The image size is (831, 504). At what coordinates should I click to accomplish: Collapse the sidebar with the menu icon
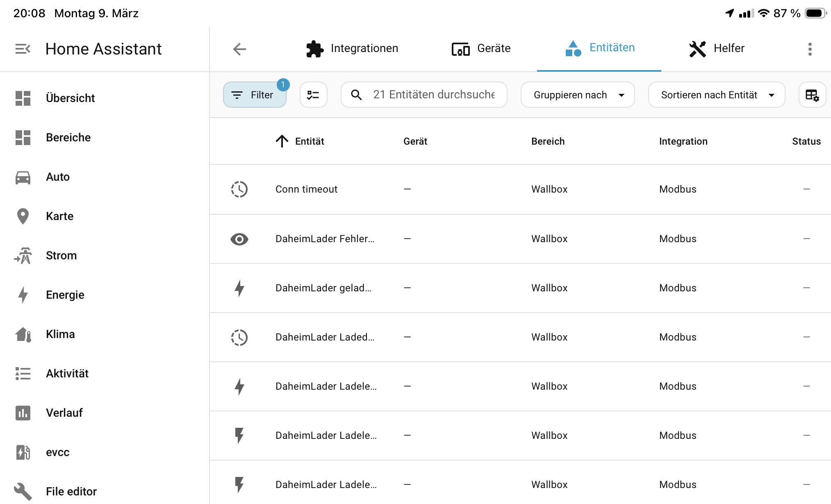23,49
